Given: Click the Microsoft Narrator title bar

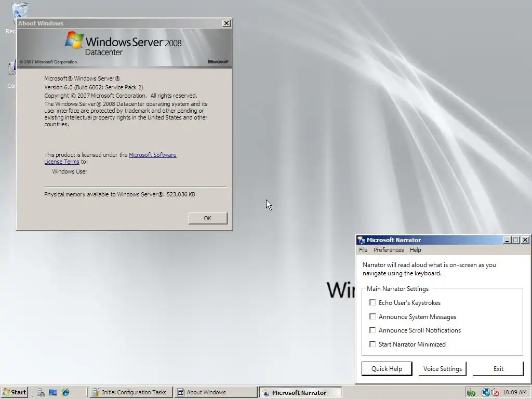Looking at the screenshot, I should tap(434, 240).
